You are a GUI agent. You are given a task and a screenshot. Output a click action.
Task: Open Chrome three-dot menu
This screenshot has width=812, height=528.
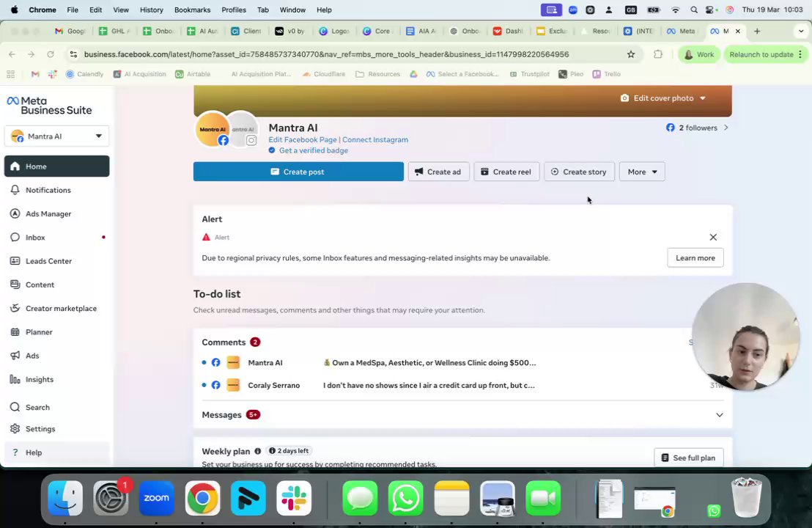point(800,54)
